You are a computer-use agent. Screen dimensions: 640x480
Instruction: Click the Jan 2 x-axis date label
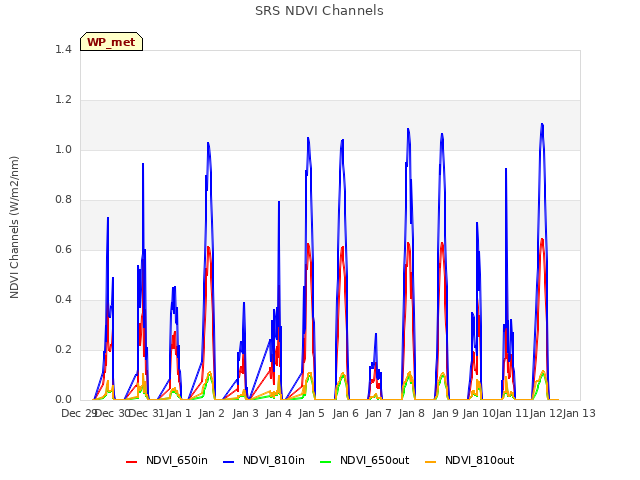[x=212, y=413]
